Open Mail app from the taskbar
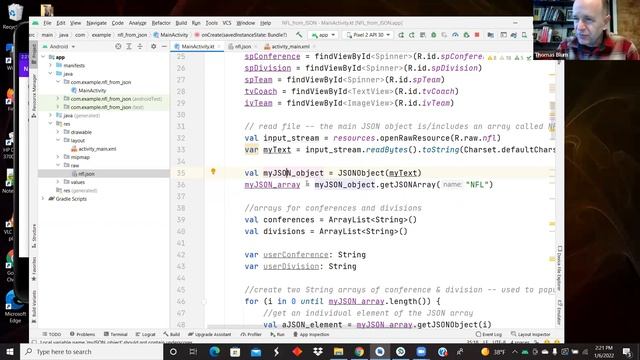The width and height of the screenshot is (640, 360). click(x=256, y=351)
